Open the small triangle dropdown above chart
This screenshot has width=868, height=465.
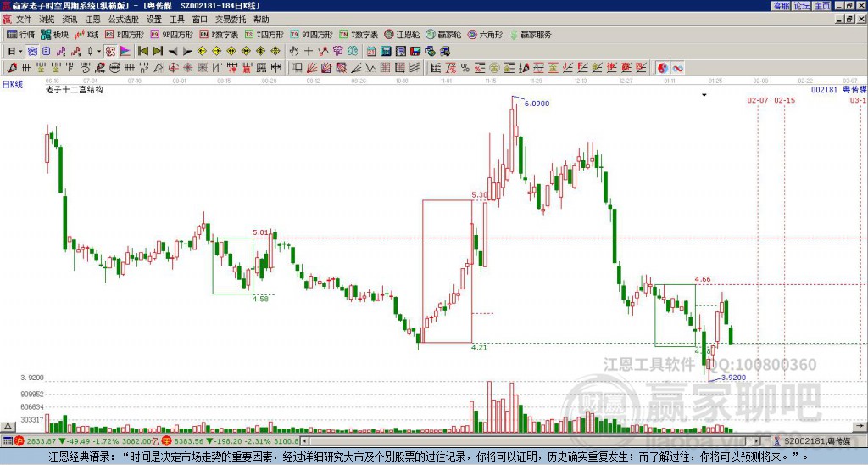pos(704,96)
